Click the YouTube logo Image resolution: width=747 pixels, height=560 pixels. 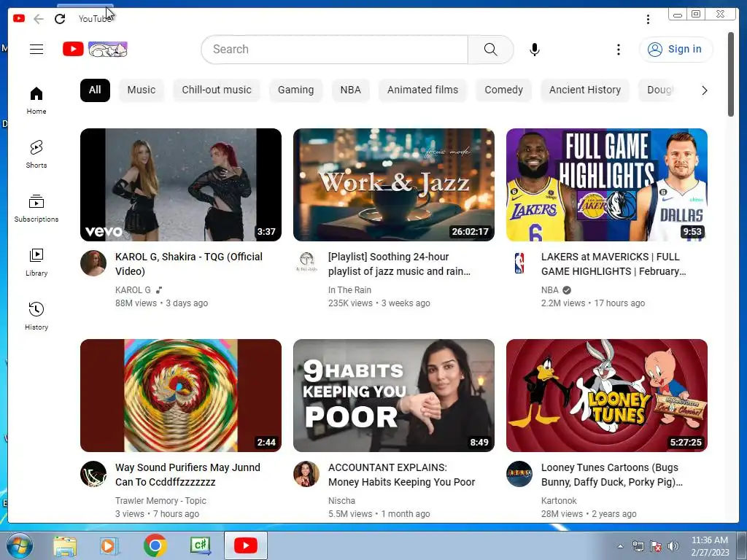coord(95,49)
